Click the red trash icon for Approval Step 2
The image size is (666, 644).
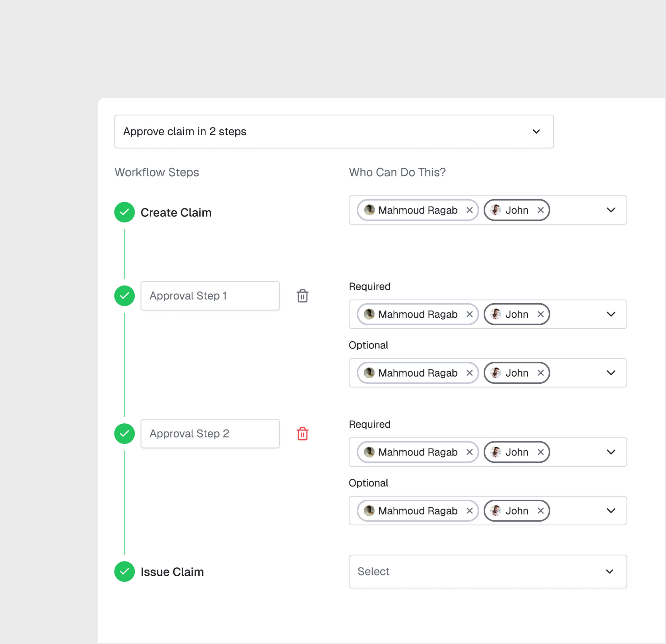pyautogui.click(x=302, y=433)
